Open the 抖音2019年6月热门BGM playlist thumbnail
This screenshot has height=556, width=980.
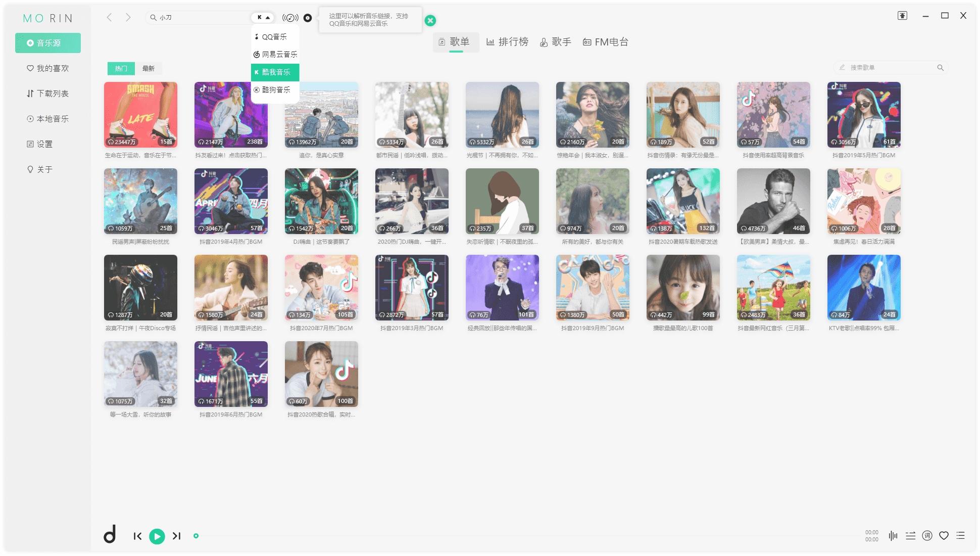point(231,374)
